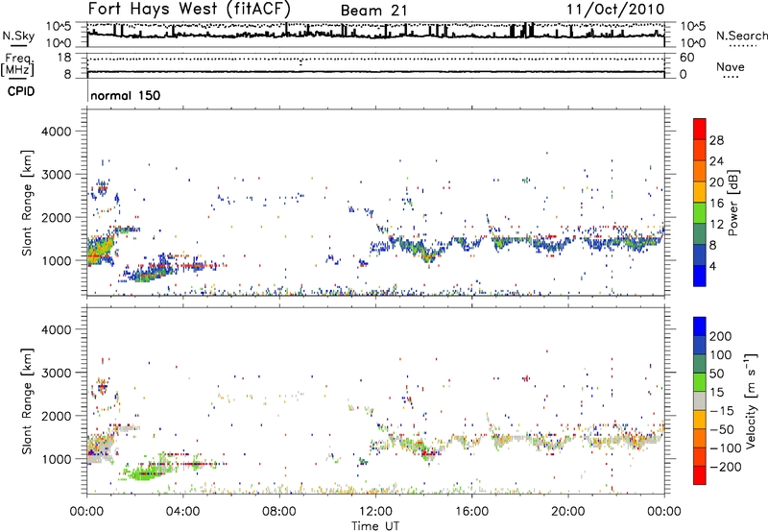Click the '200' velocity colorbar label
768x532 pixels.
721,336
